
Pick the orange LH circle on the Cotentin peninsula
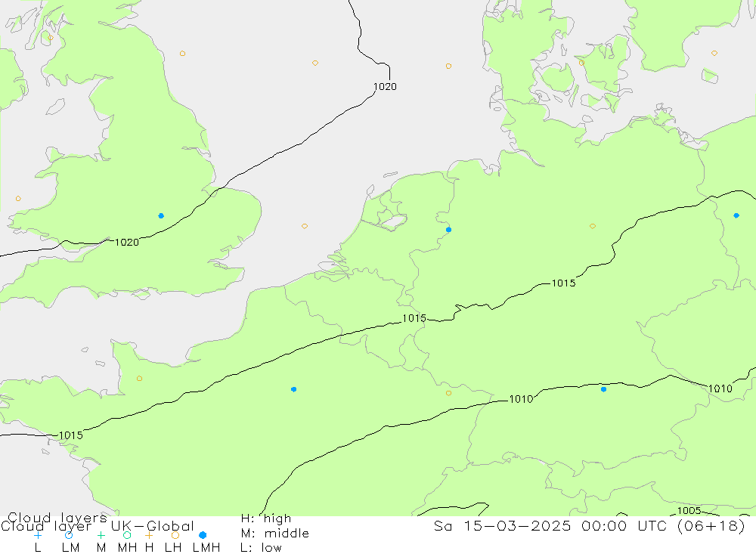[x=139, y=379]
